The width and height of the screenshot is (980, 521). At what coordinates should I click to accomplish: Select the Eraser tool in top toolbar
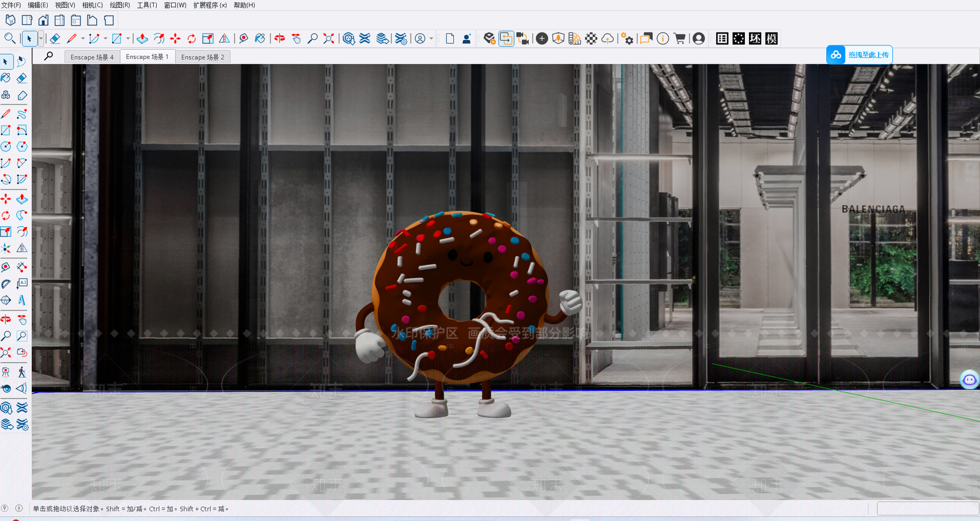point(55,39)
